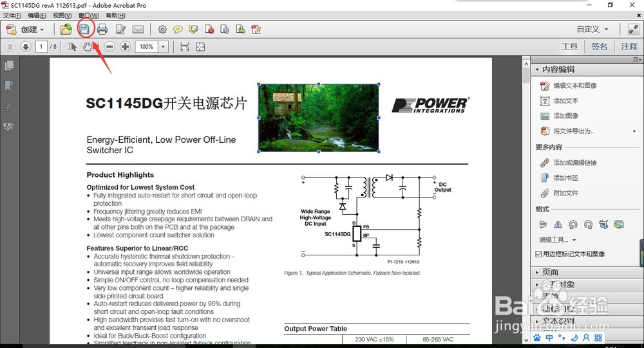Viewport: 644px width, 348px height.
Task: Toggle read mode with the expand arrows icon
Action: click(633, 29)
